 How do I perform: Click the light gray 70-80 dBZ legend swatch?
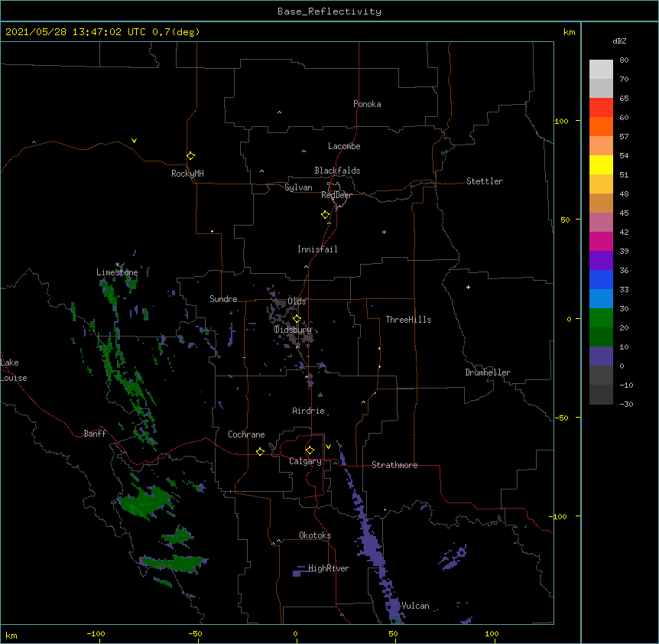(601, 69)
